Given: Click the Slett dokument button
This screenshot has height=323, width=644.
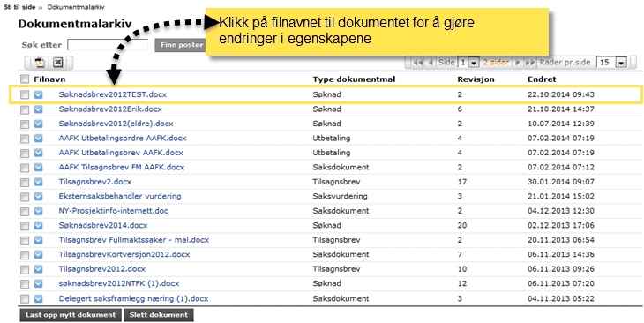Looking at the screenshot, I should (159, 315).
